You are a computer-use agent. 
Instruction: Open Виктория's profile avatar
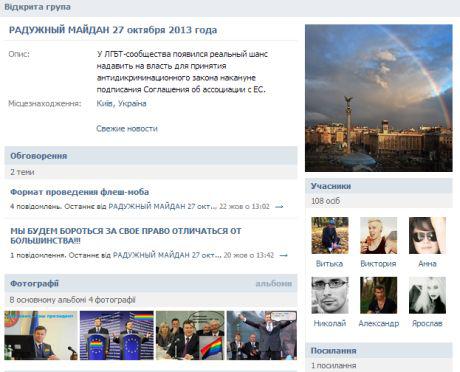pyautogui.click(x=378, y=235)
